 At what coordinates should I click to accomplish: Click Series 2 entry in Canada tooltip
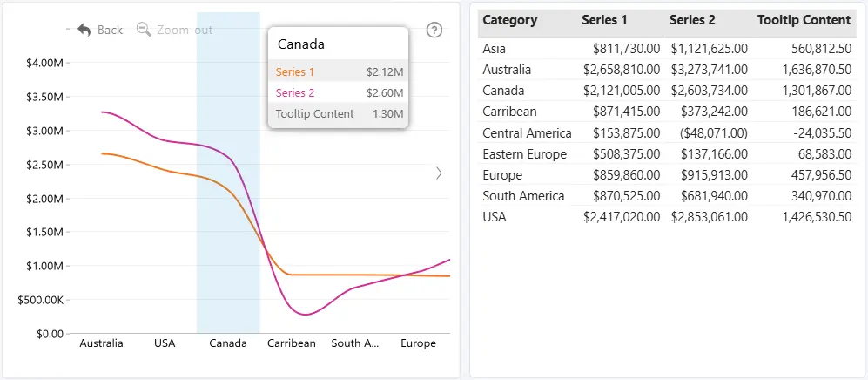click(339, 92)
